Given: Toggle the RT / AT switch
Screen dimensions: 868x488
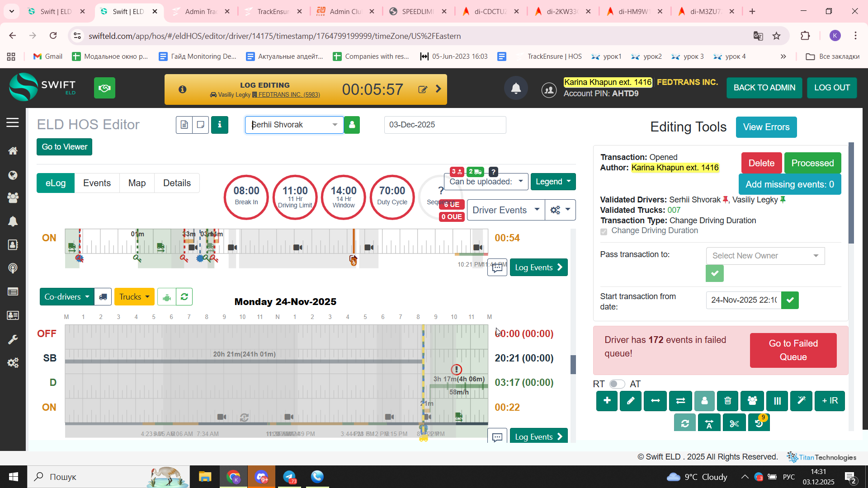Looking at the screenshot, I should point(617,384).
